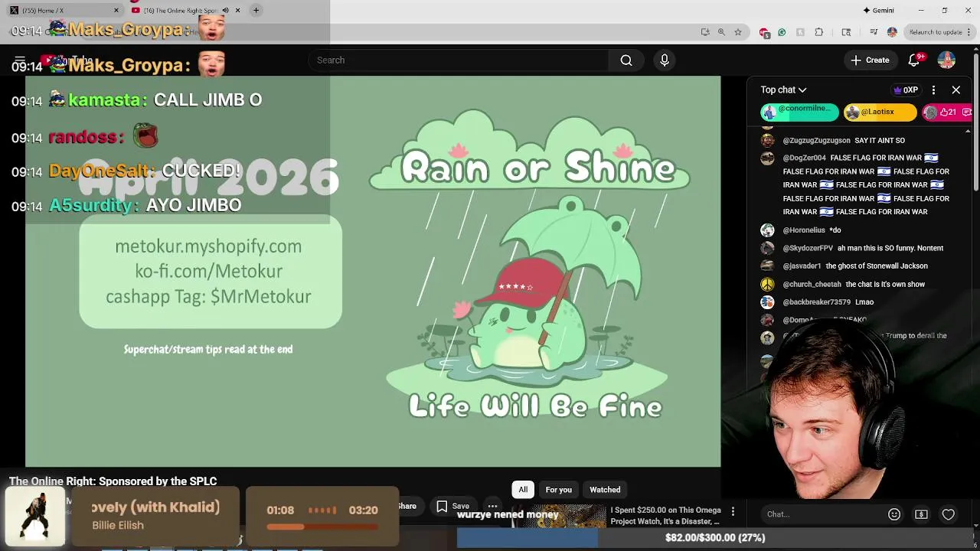The height and width of the screenshot is (551, 980).
Task: Click username @ZugzugZugzugson in chat
Action: point(816,141)
